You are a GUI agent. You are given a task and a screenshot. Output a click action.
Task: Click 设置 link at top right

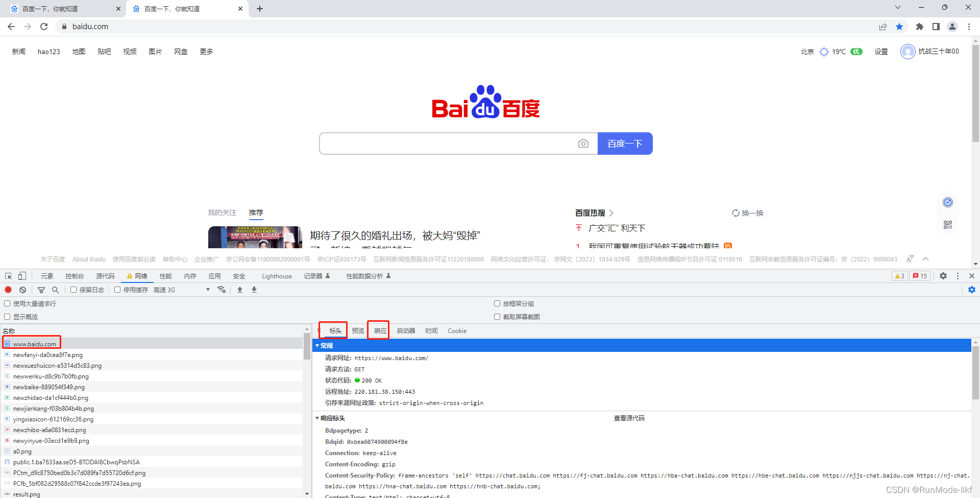pyautogui.click(x=881, y=52)
